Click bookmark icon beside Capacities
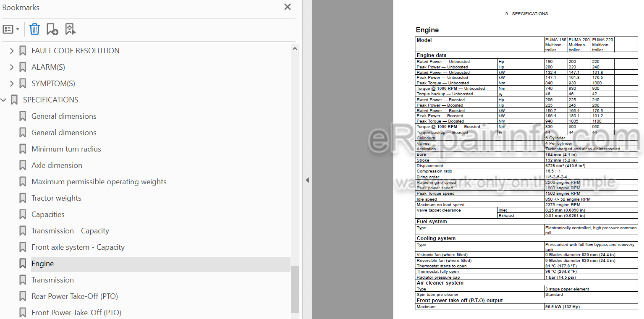 click(x=23, y=214)
